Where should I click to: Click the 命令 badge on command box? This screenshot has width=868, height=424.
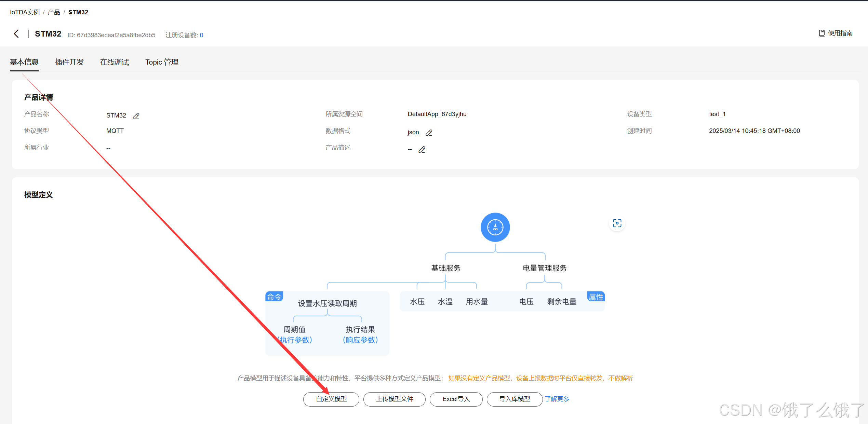coord(274,297)
